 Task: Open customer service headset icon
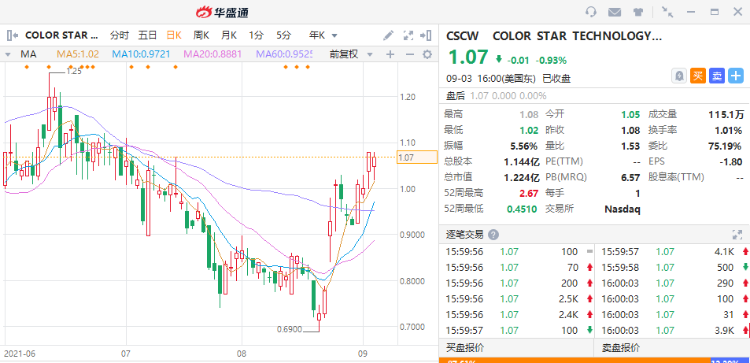tap(591, 12)
